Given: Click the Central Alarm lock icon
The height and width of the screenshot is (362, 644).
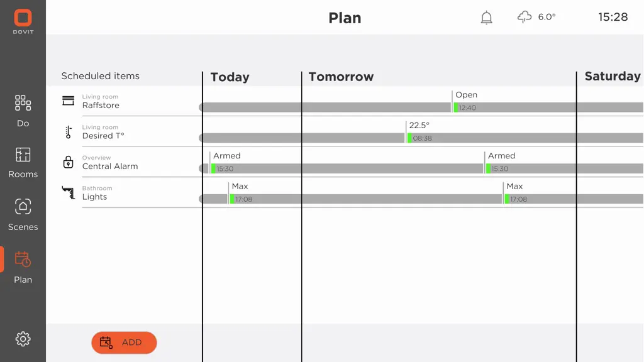Looking at the screenshot, I should pos(68,162).
